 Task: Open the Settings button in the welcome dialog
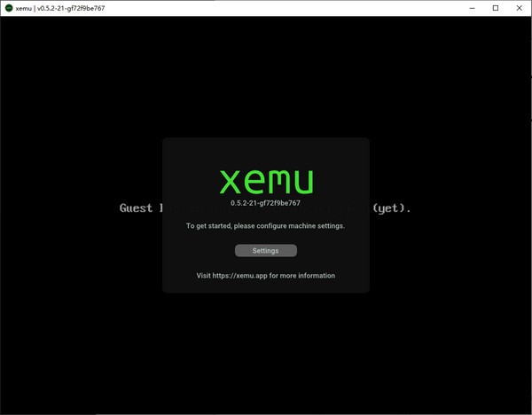(266, 250)
